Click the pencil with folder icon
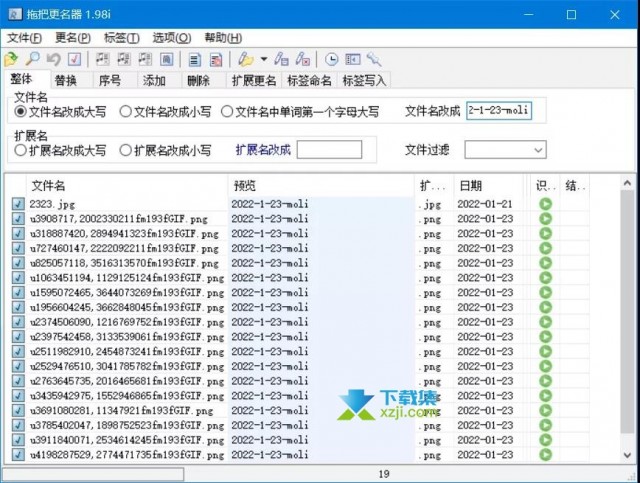640x483 pixels. click(246, 60)
